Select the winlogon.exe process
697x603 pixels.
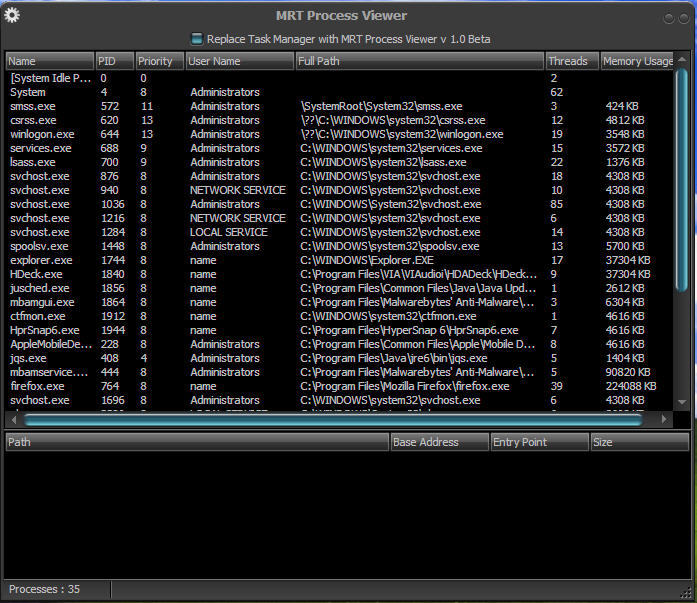tap(340, 134)
